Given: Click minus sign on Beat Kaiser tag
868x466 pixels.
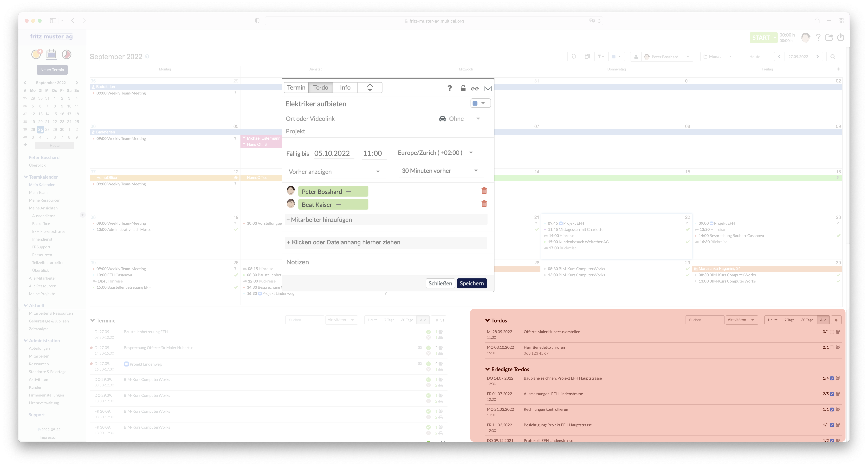Looking at the screenshot, I should click(x=339, y=205).
